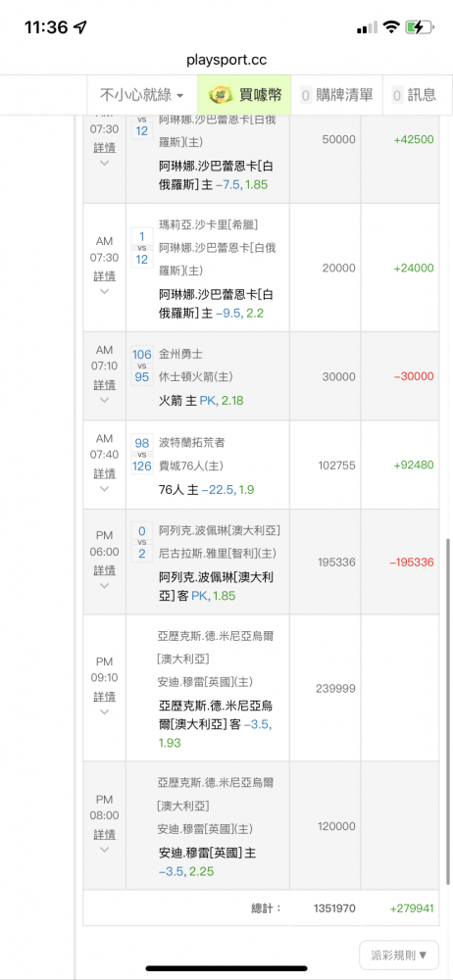Expand chevron under 詳情 of 76人 game
The width and height of the screenshot is (453, 980).
tap(105, 489)
